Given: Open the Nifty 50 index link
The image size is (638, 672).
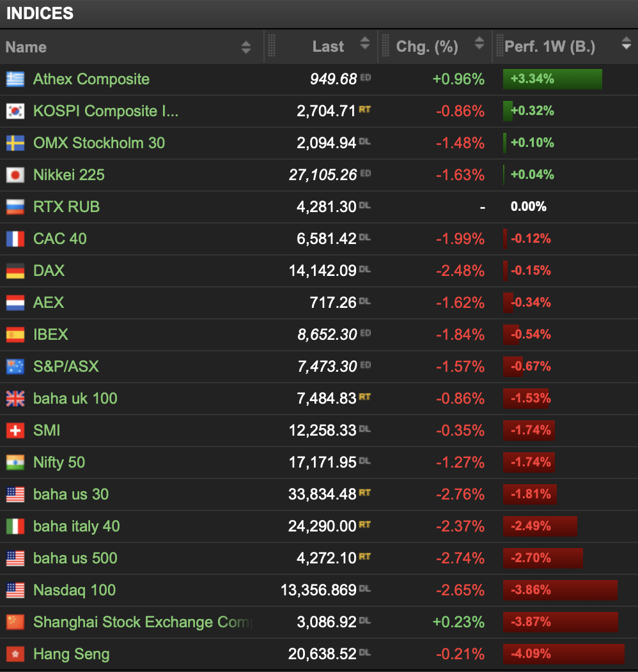Looking at the screenshot, I should tap(59, 463).
